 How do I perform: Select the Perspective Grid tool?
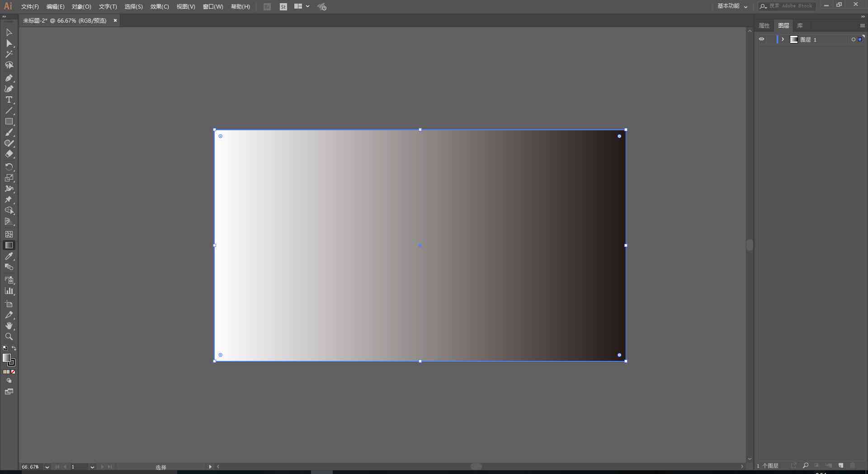click(x=9, y=221)
